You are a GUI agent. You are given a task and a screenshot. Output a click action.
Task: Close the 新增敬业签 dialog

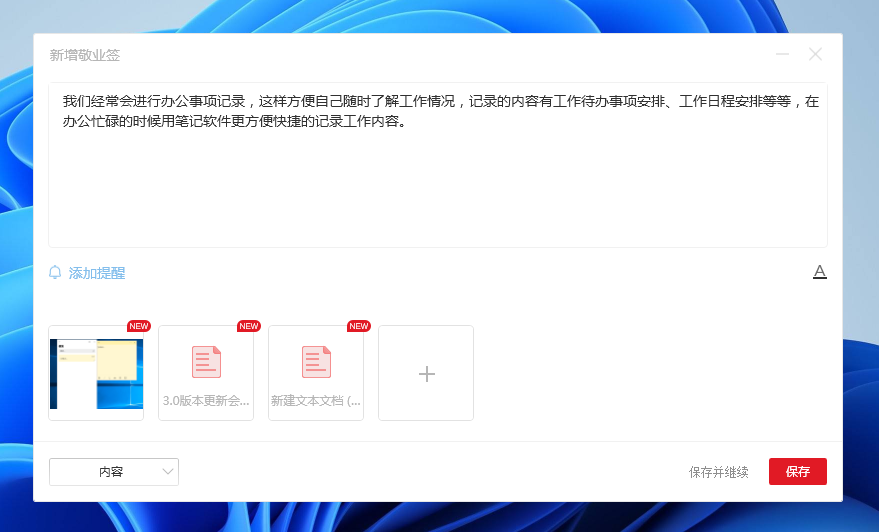click(815, 54)
